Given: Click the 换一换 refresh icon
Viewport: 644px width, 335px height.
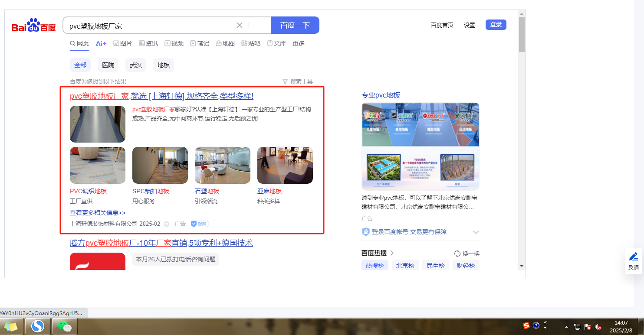Looking at the screenshot, I should tap(457, 254).
